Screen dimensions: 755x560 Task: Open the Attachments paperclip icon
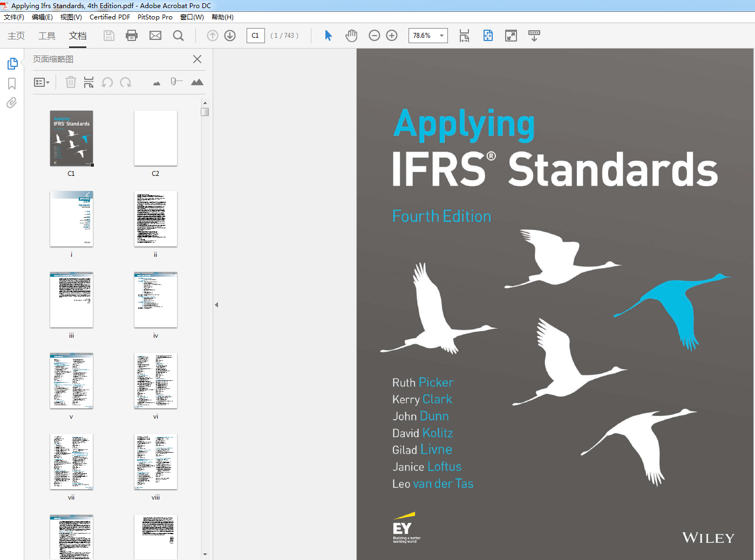(x=11, y=103)
